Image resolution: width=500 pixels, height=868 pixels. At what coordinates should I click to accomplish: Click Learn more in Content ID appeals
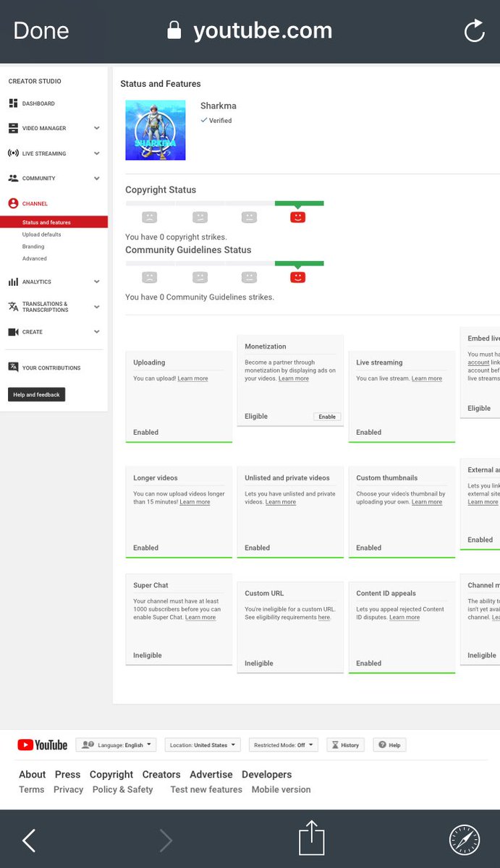click(x=404, y=617)
